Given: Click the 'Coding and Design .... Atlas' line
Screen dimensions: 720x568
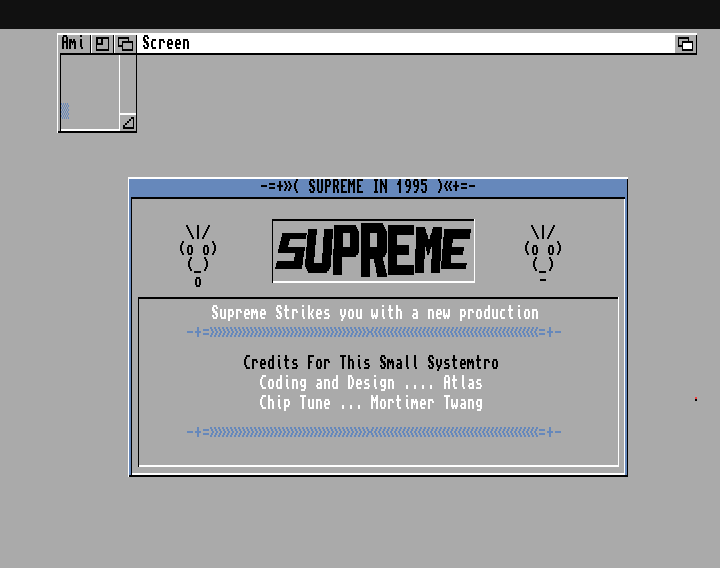Looking at the screenshot, I should (370, 383).
